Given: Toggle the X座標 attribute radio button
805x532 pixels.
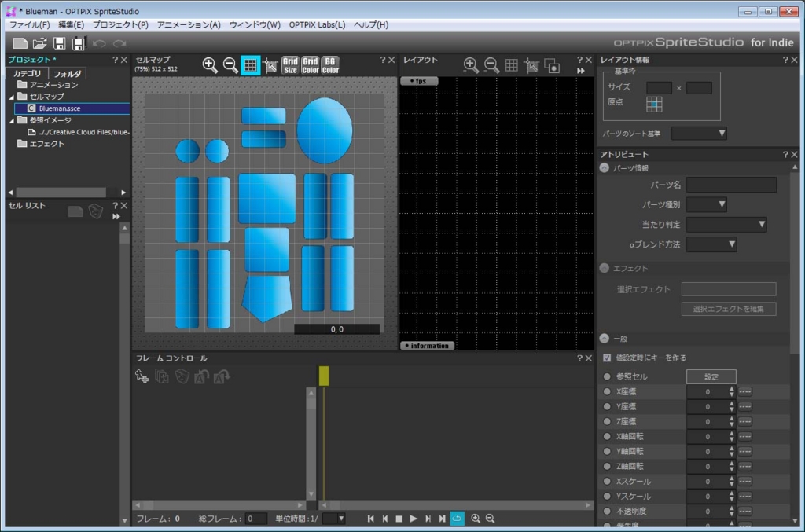Looking at the screenshot, I should click(x=606, y=391).
